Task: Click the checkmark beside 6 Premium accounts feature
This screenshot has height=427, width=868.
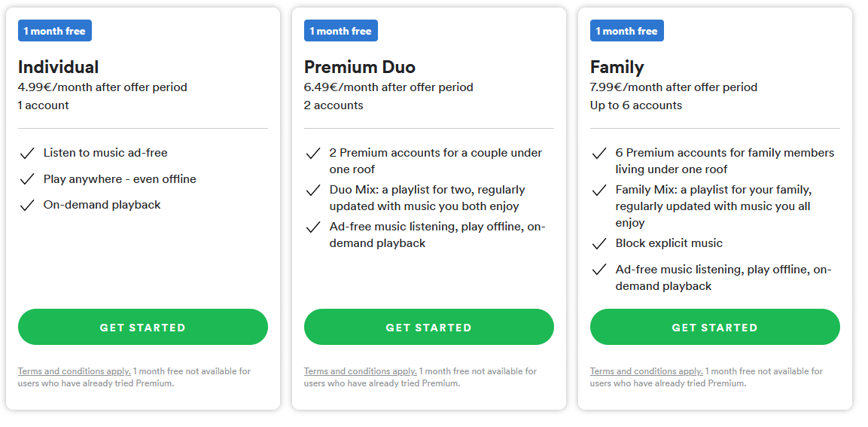Action: pos(599,154)
